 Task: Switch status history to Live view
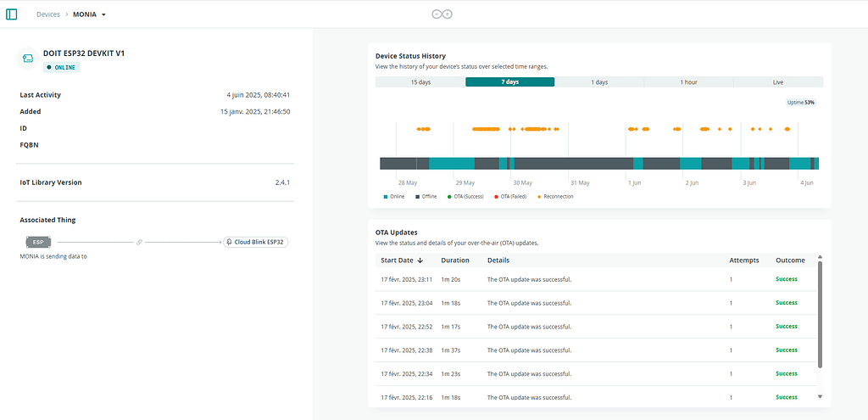[778, 82]
